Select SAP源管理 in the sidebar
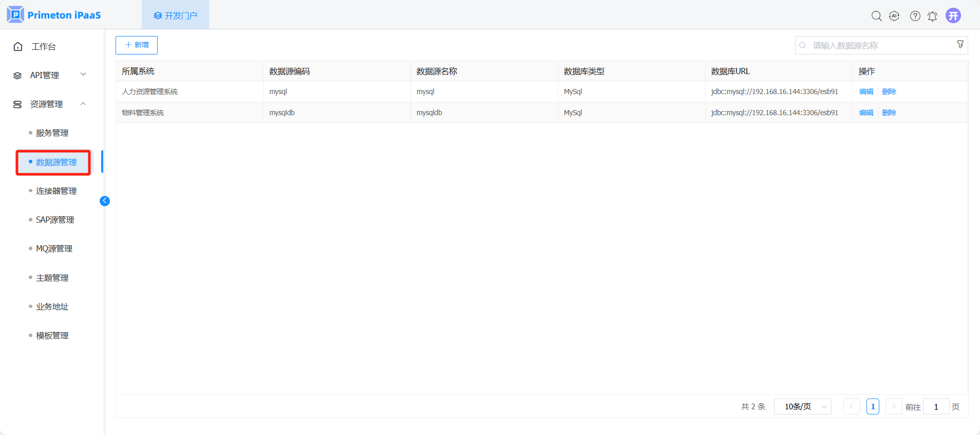 (55, 220)
